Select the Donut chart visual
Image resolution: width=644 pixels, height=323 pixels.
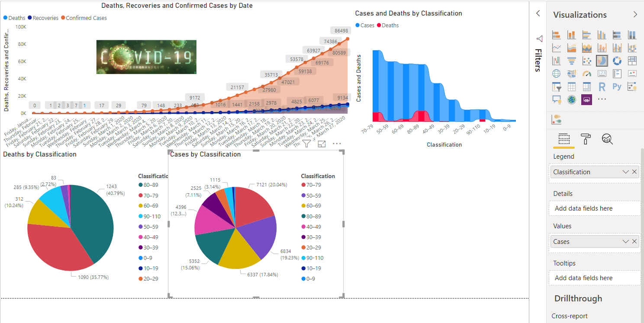pyautogui.click(x=617, y=61)
